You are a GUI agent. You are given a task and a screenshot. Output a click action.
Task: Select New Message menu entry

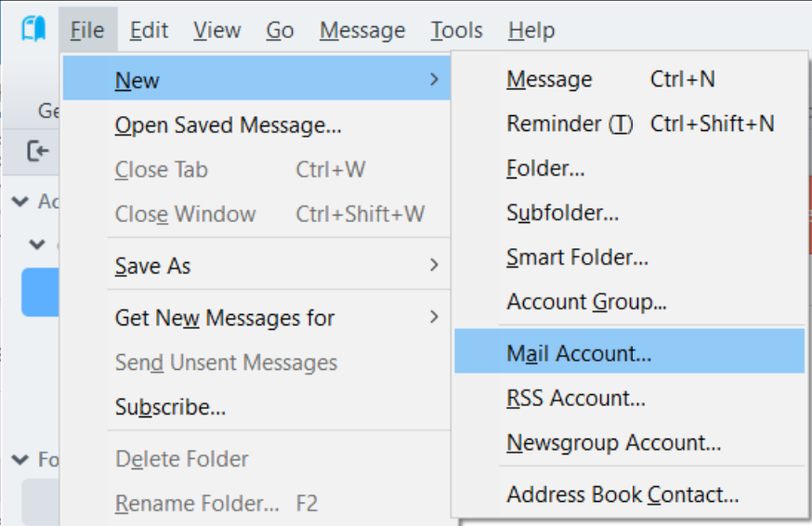[549, 80]
